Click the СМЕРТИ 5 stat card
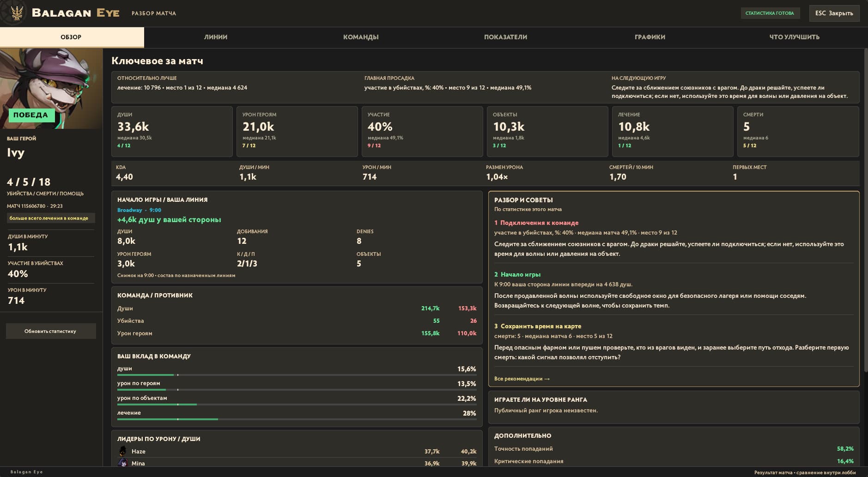This screenshot has height=477, width=868. (798, 132)
